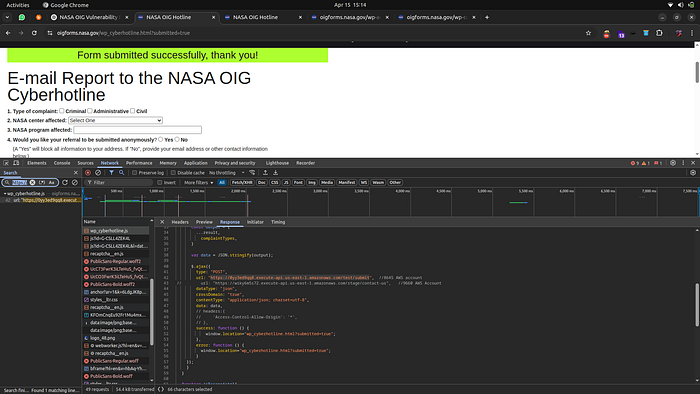The width and height of the screenshot is (700, 394).
Task: Bookmark this page with star icon
Action: tap(588, 33)
